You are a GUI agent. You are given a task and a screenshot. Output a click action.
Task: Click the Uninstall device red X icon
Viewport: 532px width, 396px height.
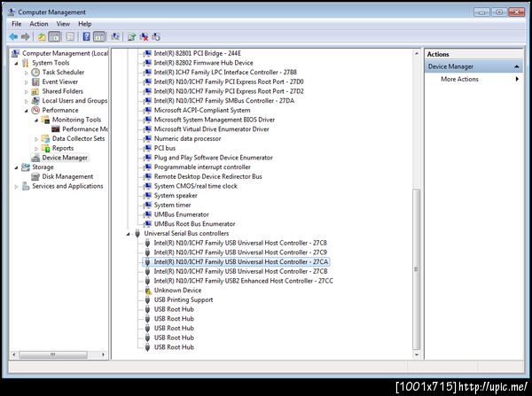pos(144,36)
